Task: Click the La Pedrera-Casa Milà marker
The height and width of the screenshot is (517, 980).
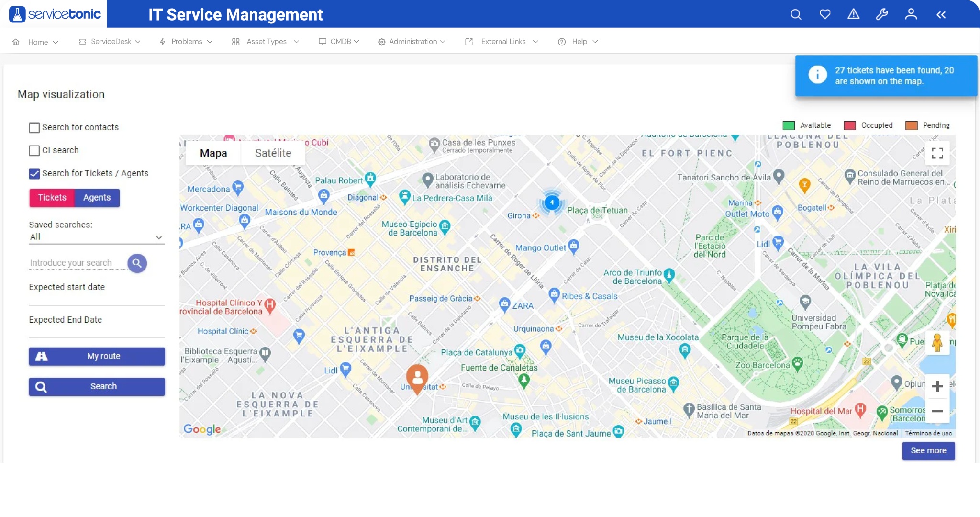Action: 405,197
